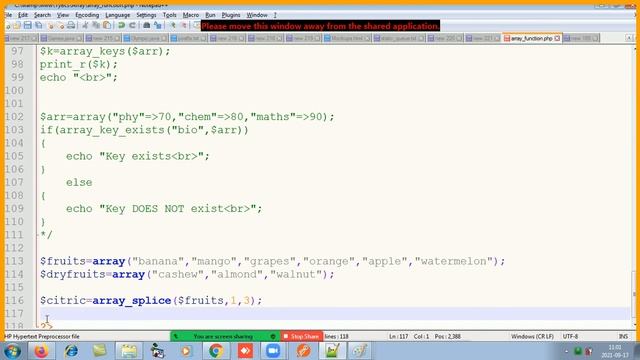The height and width of the screenshot is (360, 640).
Task: Open the View menu
Action: [x=62, y=15]
